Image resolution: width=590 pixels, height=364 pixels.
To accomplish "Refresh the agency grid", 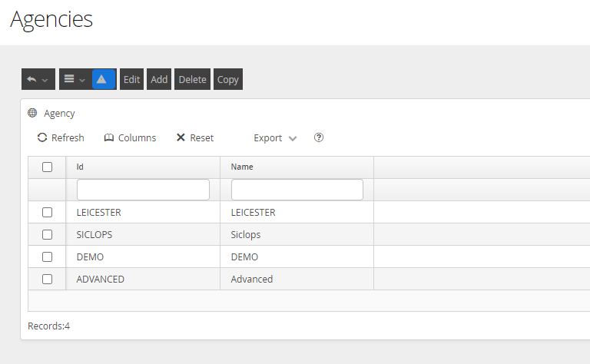I will click(61, 138).
